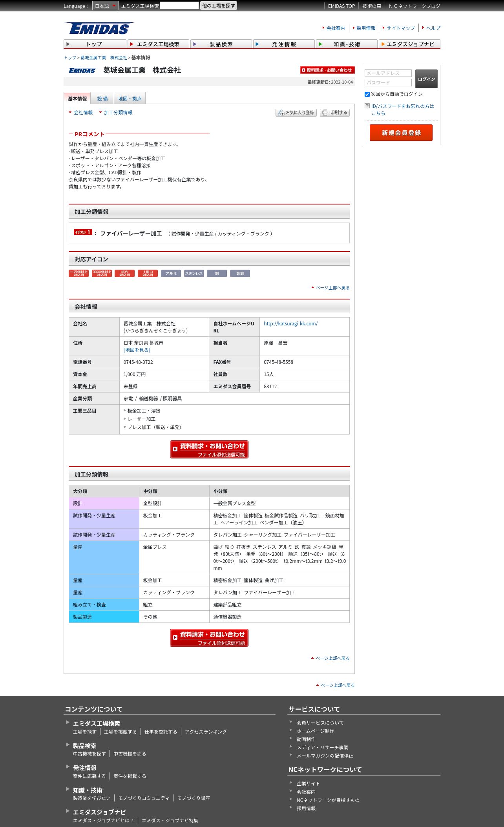This screenshot has width=504, height=827.
Task: Select エミダスジョブナビ in main navigation
Action: click(409, 44)
